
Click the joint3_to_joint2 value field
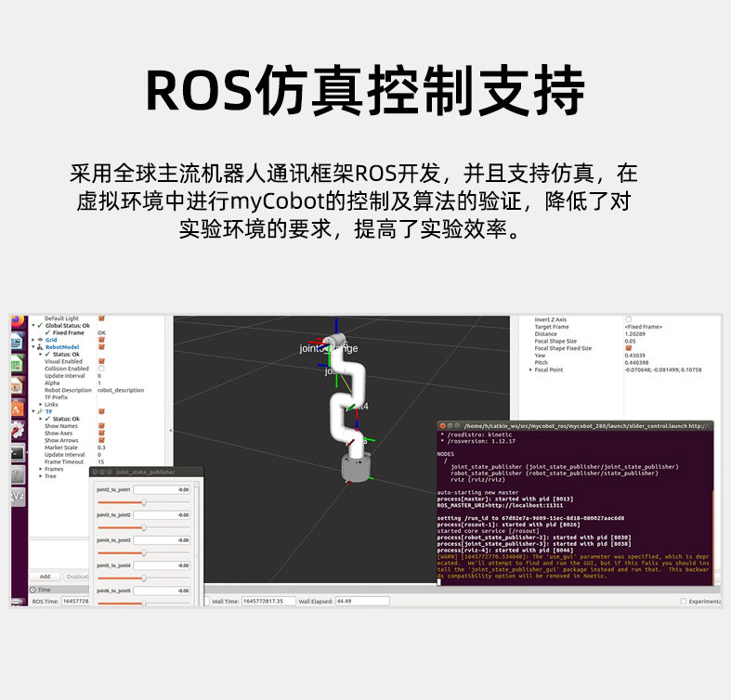coord(162,515)
